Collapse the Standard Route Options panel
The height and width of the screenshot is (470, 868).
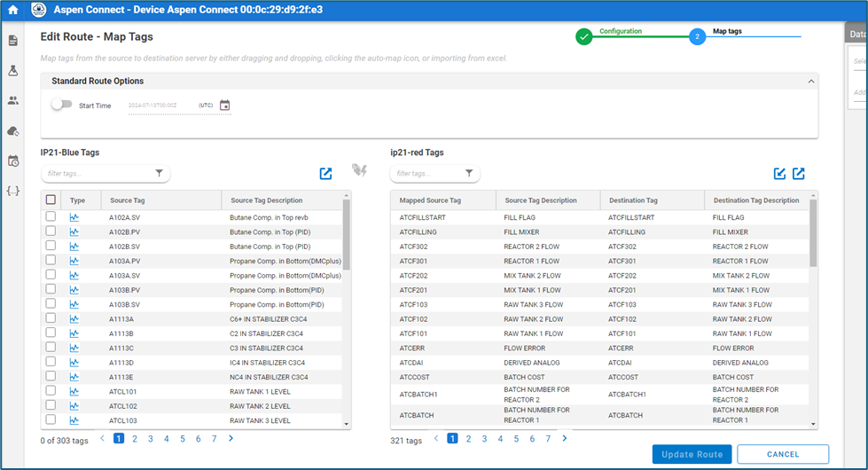(811, 82)
